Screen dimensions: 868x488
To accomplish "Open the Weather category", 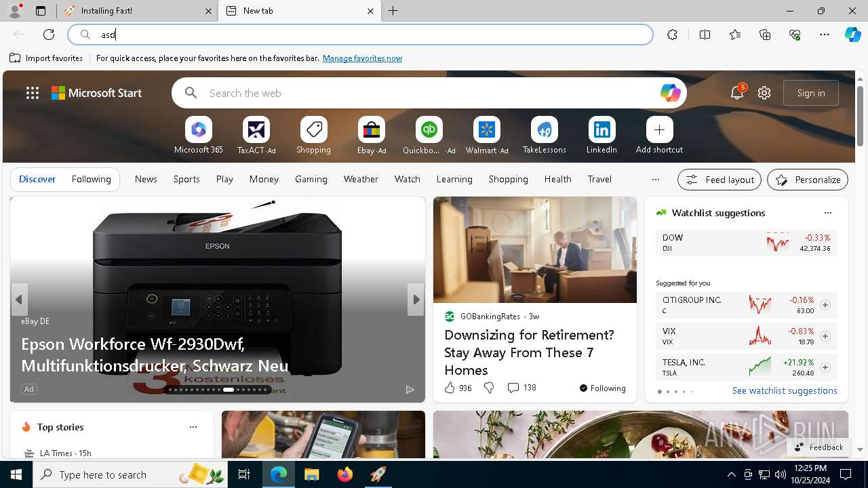I will coord(361,179).
